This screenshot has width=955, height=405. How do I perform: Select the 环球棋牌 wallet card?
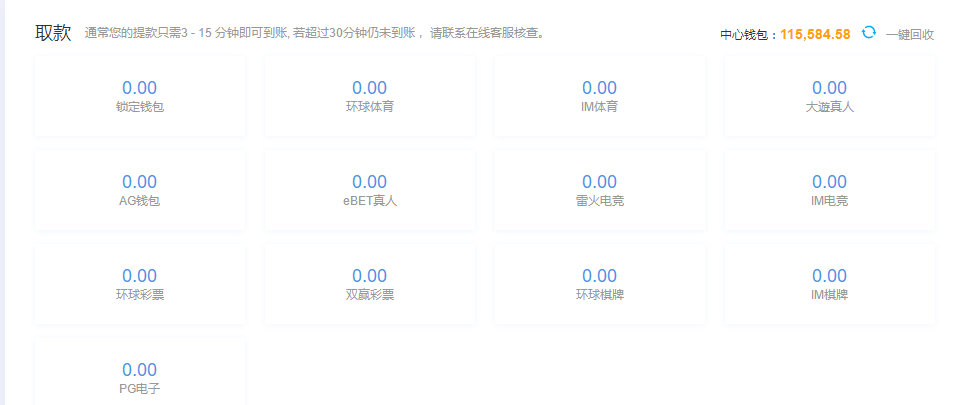(x=600, y=284)
